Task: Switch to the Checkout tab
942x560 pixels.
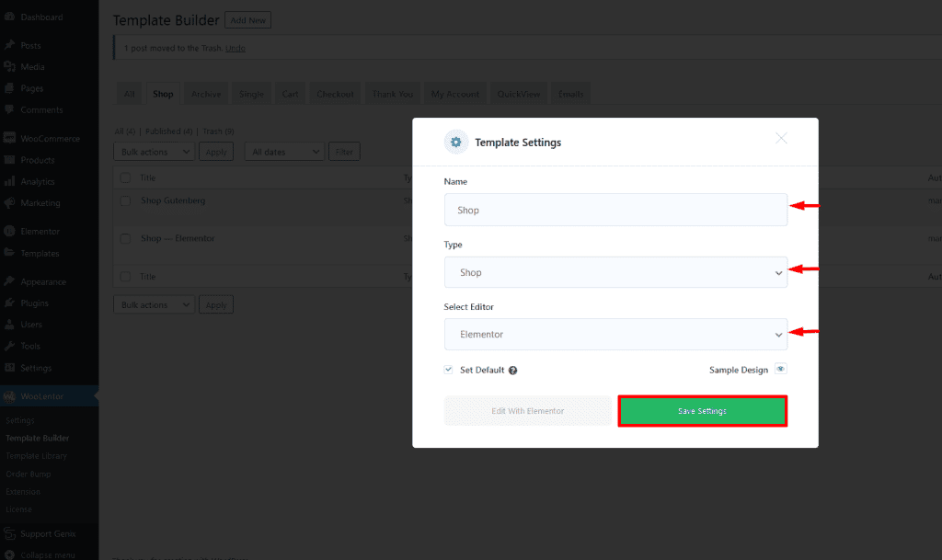Action: (335, 94)
